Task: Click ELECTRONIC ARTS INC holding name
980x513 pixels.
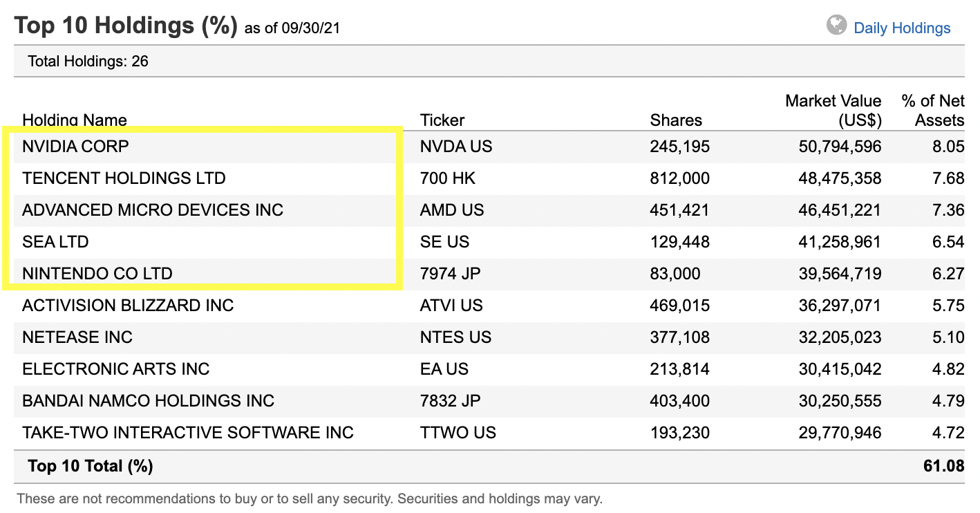Action: (x=115, y=369)
